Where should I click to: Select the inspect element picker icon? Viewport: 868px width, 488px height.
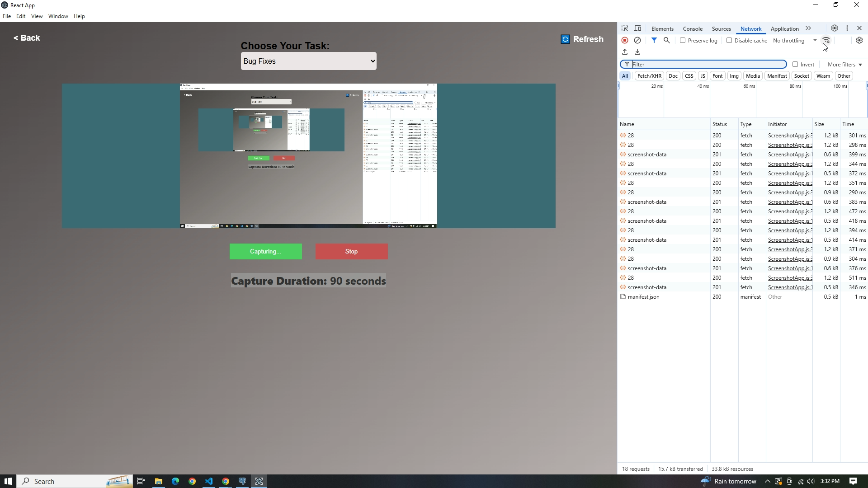(625, 28)
